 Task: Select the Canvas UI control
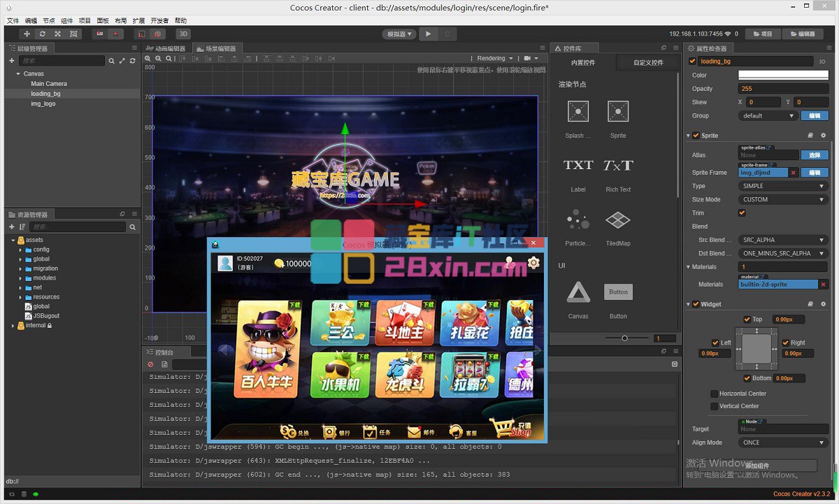578,292
